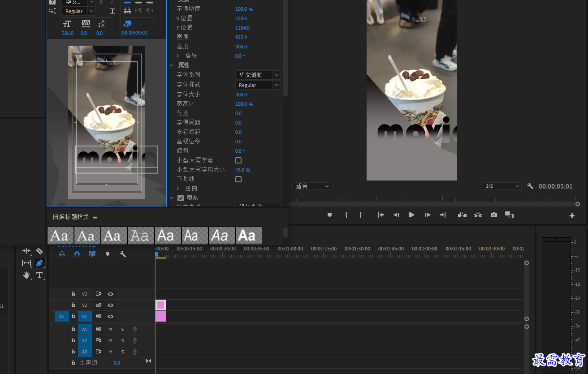Image resolution: width=588 pixels, height=374 pixels.
Task: Toggle V2 track output eye
Action: 110,305
